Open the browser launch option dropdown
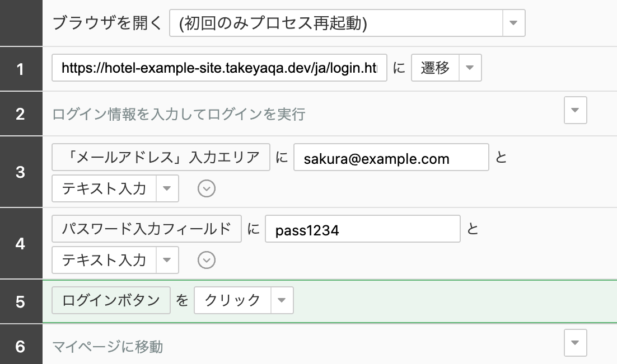Viewport: 617px width, 364px height. click(x=513, y=23)
